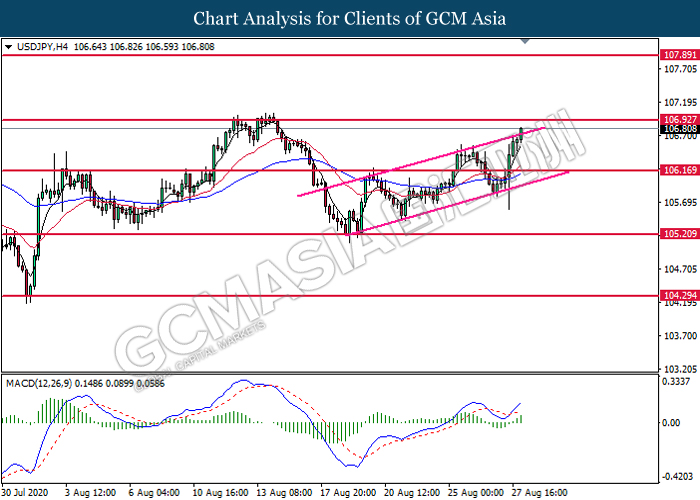
Task: Click the MACD 0.00 scale value
Action: tap(671, 422)
